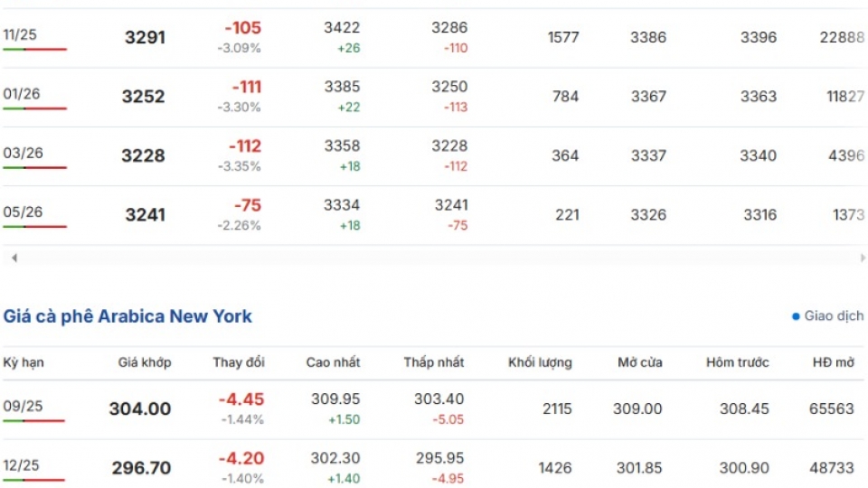Sort by the Thay đổi column header
This screenshot has height=488, width=868.
(x=239, y=362)
